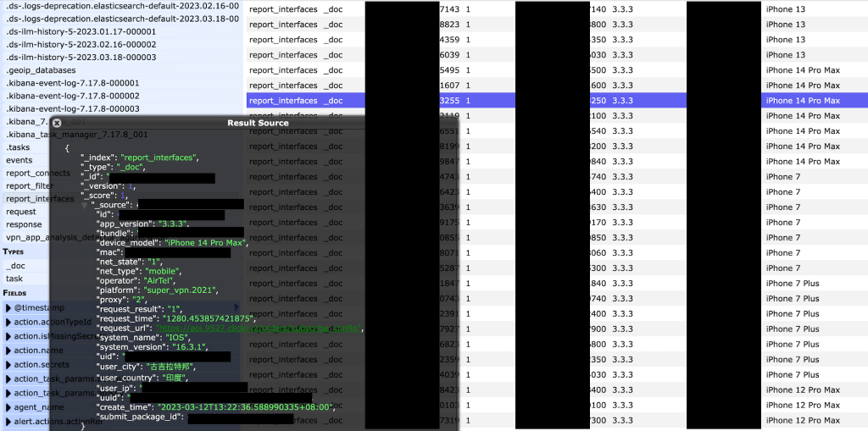Expand the action.actionTypeId field arrow
Image resolution: width=868 pixels, height=431 pixels.
(x=8, y=322)
